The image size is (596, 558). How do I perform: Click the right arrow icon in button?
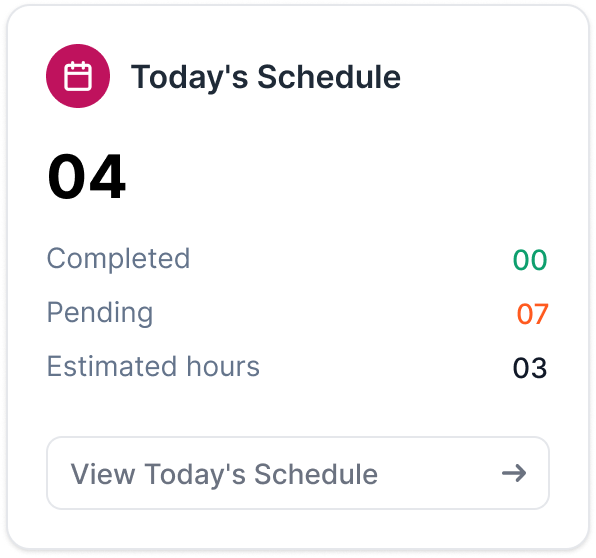pos(514,473)
